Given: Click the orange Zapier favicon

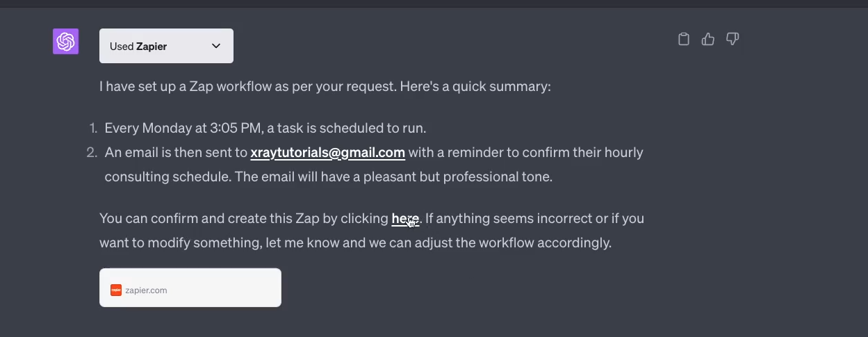Looking at the screenshot, I should tap(116, 290).
